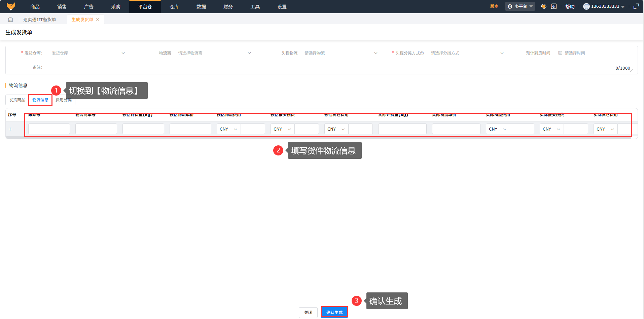Screen dimensions: 644x319
Task: Open currency dropdown for 实际其它费用
Action: tap(606, 129)
